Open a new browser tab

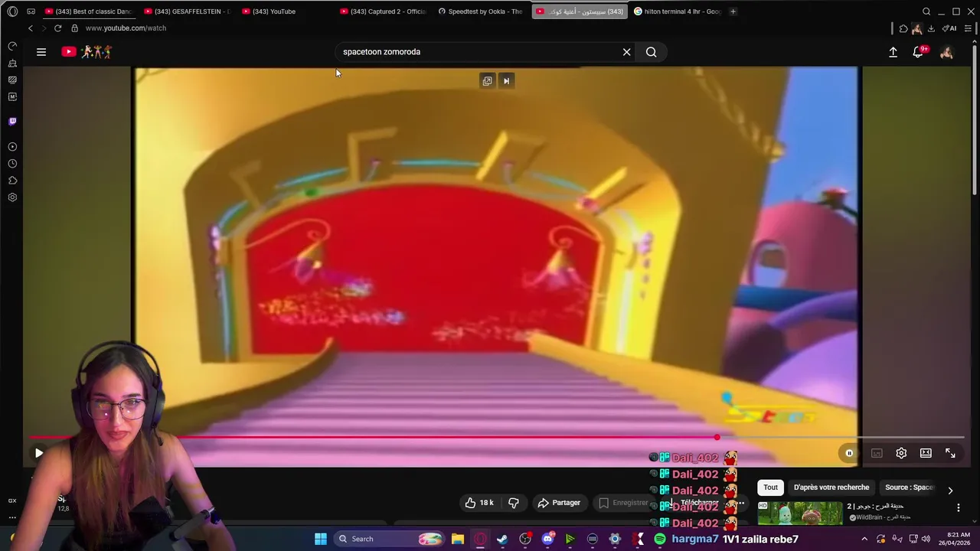pyautogui.click(x=733, y=11)
